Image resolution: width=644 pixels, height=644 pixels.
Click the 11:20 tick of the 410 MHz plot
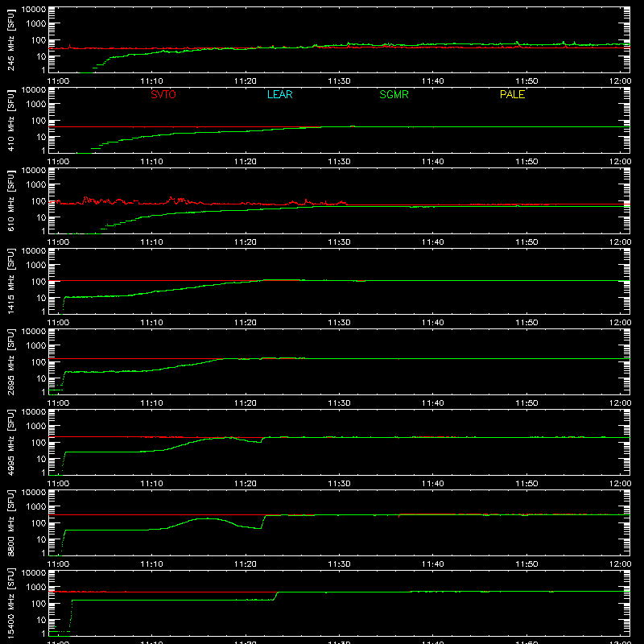pos(246,162)
